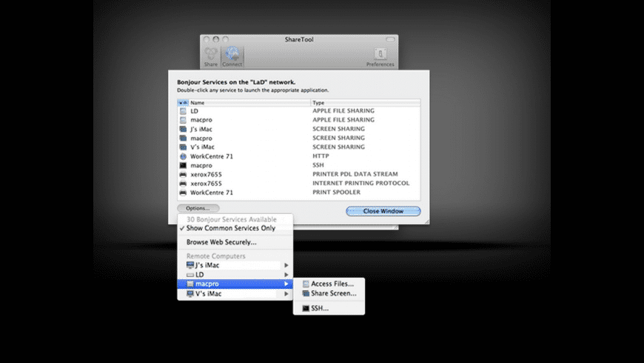Screen dimensions: 644x363
Task: Select the Connect toolbar icon
Action: point(232,57)
